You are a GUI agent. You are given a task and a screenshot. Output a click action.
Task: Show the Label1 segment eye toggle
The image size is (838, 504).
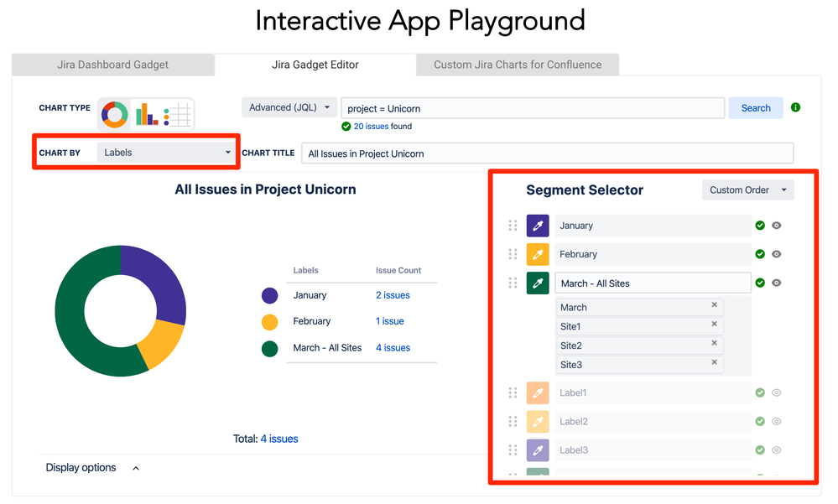(776, 392)
